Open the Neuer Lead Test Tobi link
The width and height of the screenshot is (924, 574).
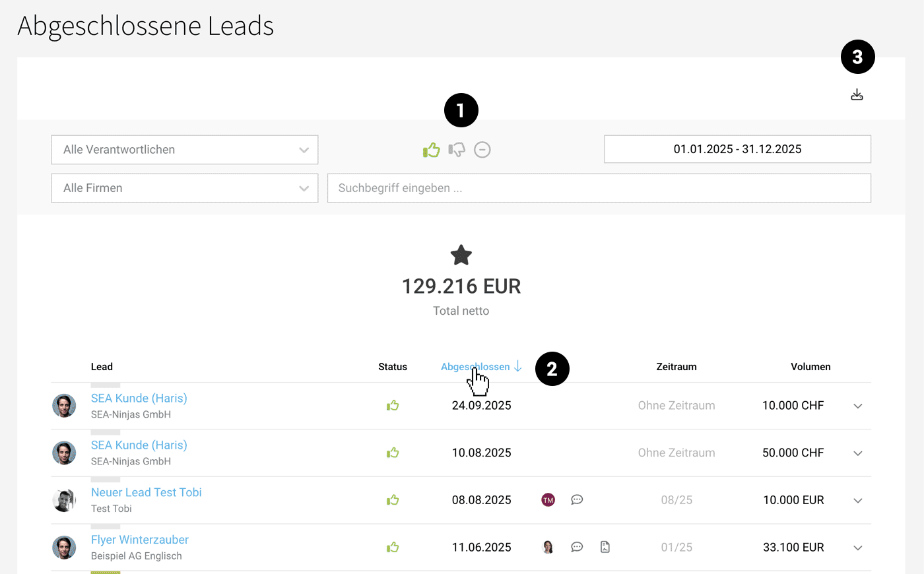point(146,492)
